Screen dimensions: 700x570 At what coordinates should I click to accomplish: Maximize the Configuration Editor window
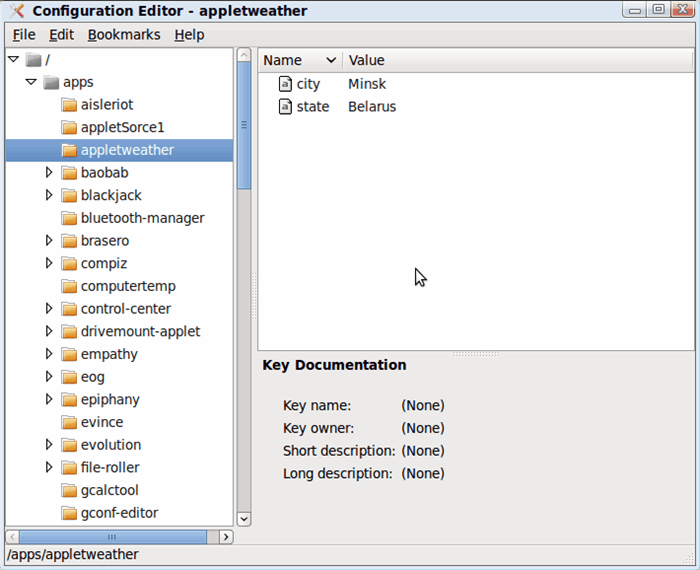(658, 9)
